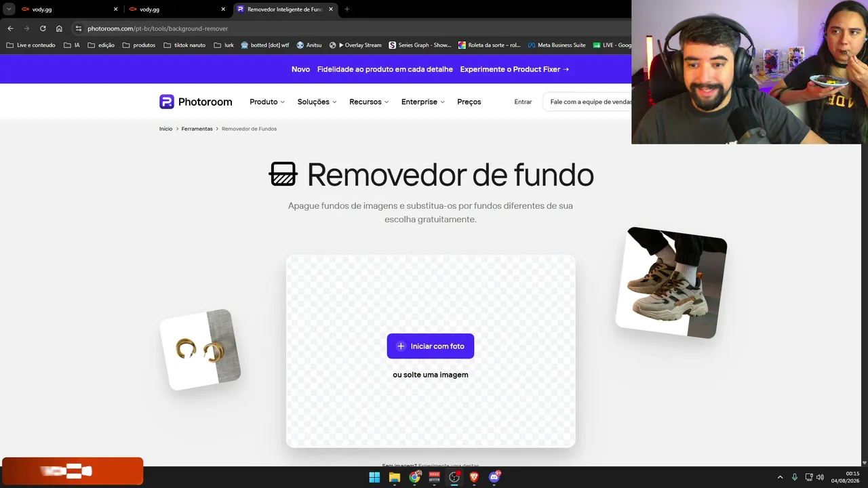Open the edição bookmark folder
The width and height of the screenshot is (868, 488).
point(101,45)
